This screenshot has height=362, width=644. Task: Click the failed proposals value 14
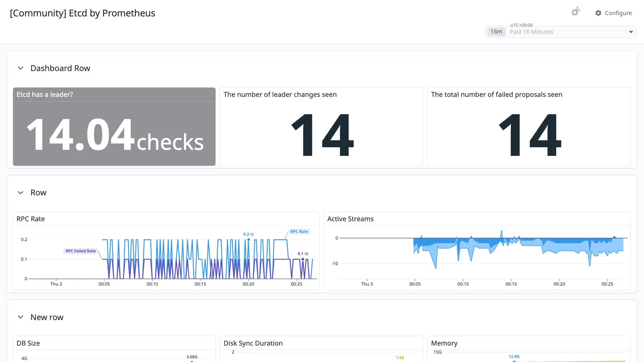click(530, 135)
